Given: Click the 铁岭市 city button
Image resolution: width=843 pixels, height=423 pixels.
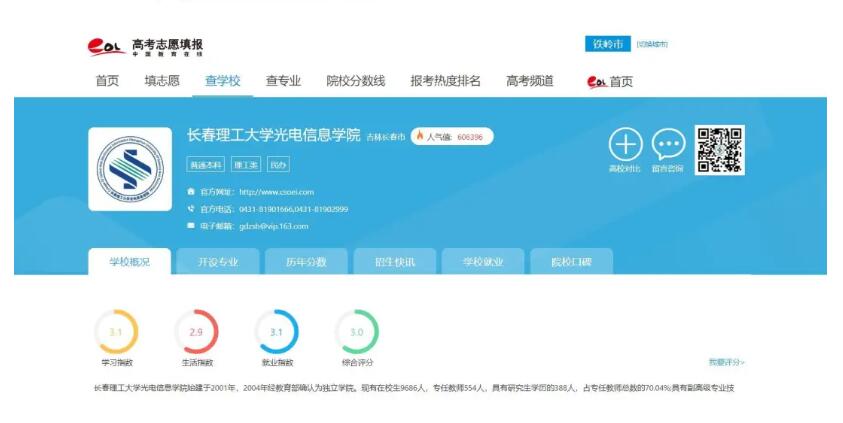Looking at the screenshot, I should point(608,44).
